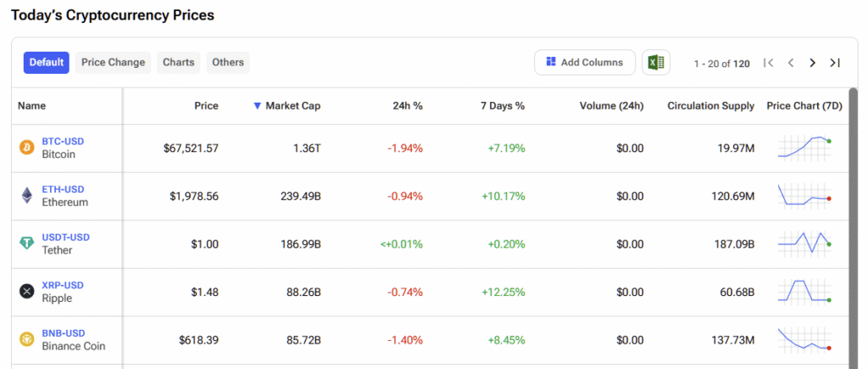Sort by the Volume (24h) column header

pyautogui.click(x=612, y=106)
